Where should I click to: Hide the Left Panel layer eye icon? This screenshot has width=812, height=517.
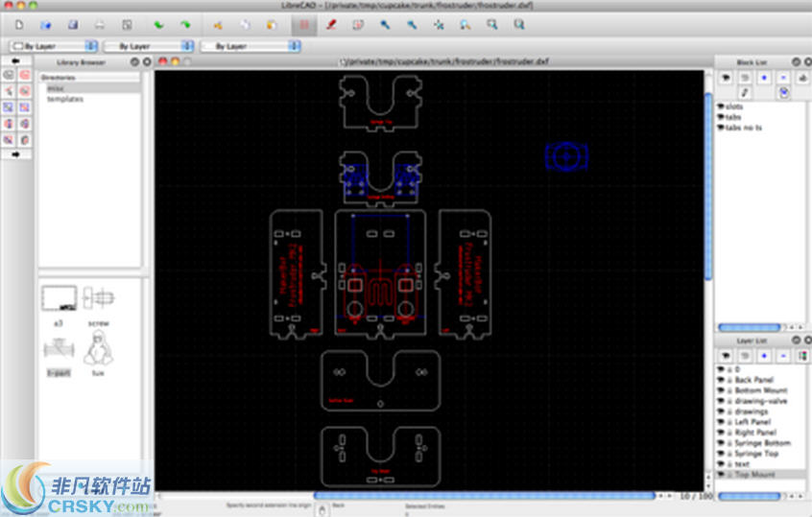click(x=721, y=422)
